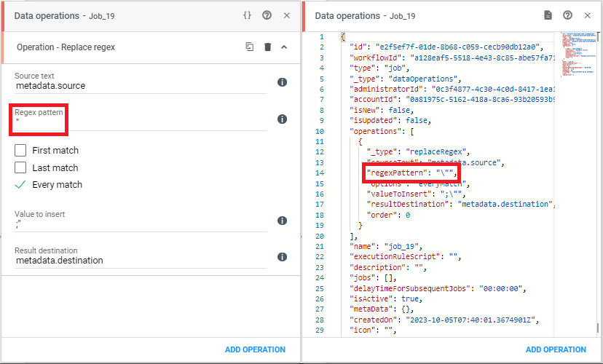Screen dimensions: 603x364
Task: Enable the Last match checkbox
Action: click(x=20, y=167)
